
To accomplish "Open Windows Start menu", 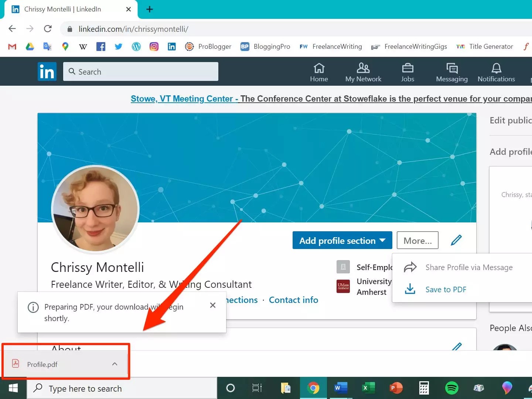I will click(13, 388).
